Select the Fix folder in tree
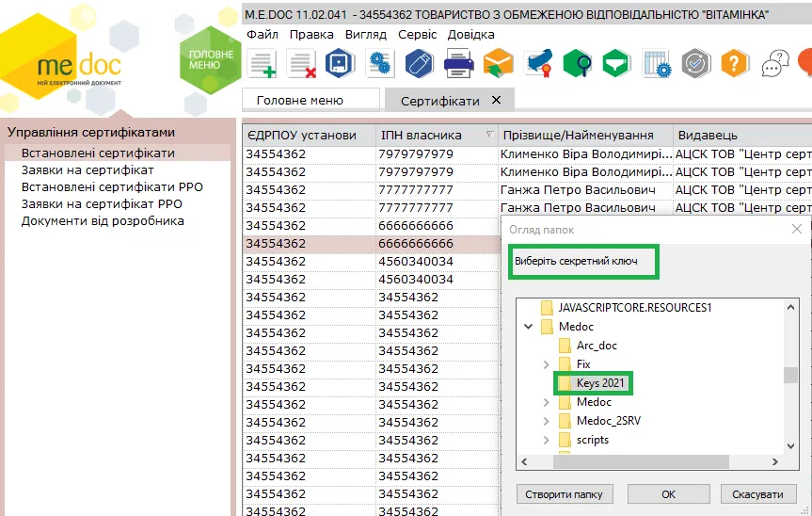812x516 pixels. point(583,364)
